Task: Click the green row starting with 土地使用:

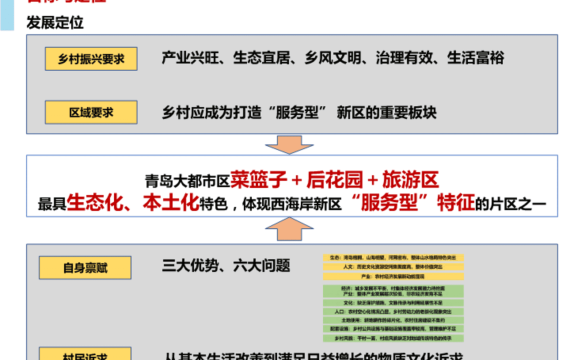Action: coord(393,320)
